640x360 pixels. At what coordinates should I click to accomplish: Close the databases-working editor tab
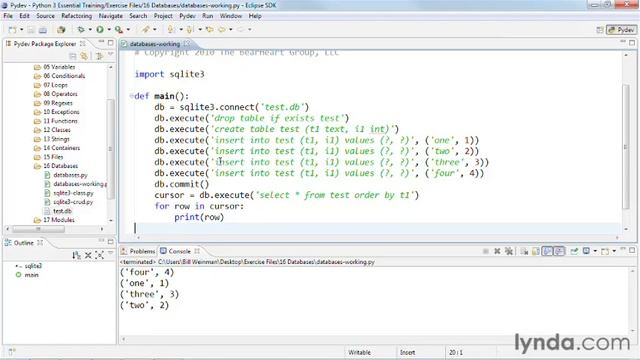(187, 43)
